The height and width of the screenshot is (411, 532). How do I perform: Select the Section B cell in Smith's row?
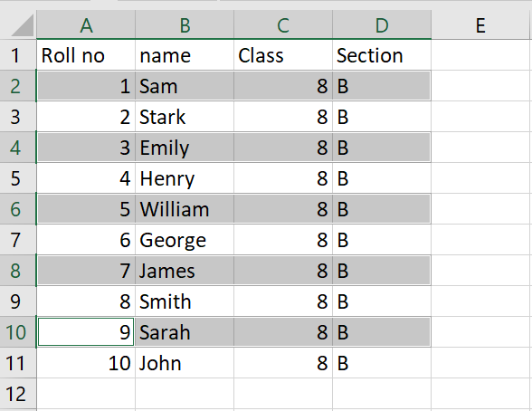point(382,301)
